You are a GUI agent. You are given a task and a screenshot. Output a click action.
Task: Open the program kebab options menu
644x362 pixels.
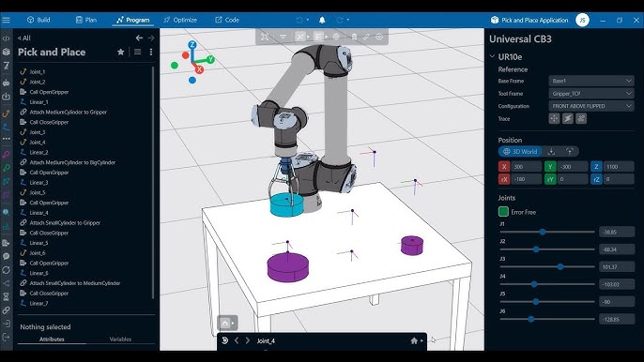[151, 53]
